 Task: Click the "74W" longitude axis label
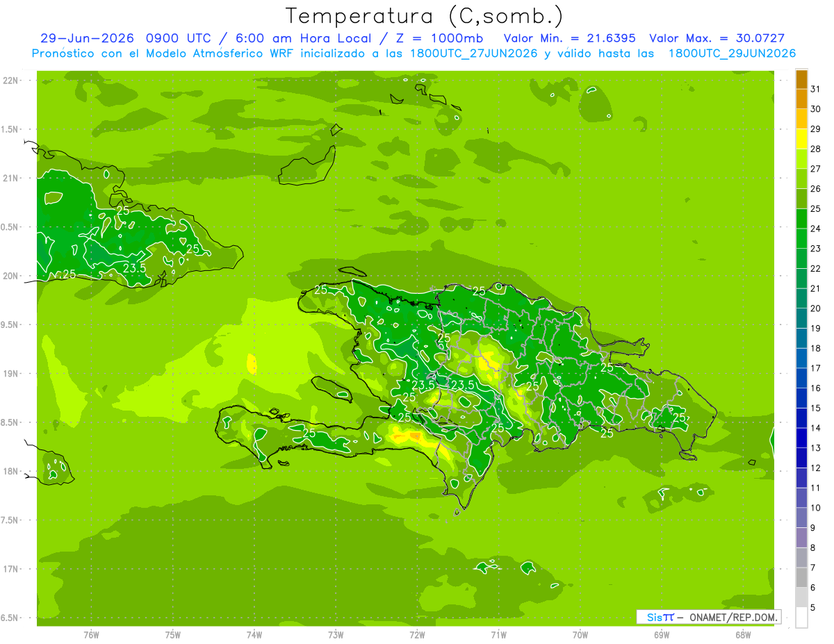tap(254, 635)
